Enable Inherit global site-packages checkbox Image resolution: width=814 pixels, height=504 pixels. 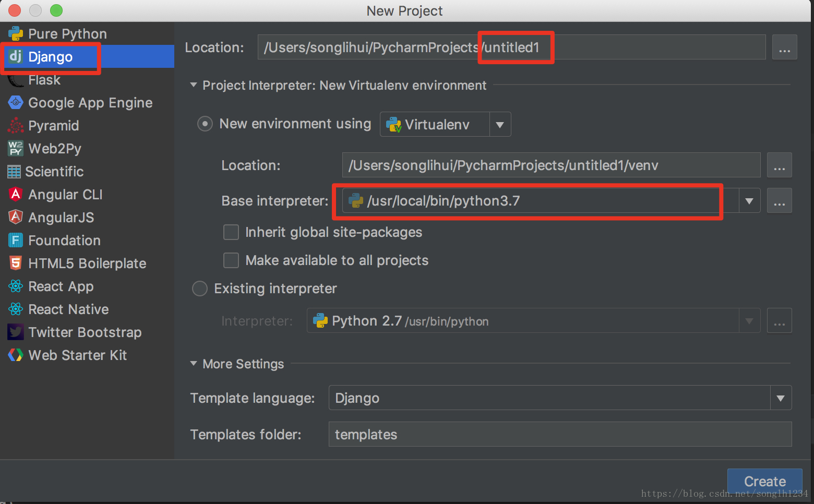[x=231, y=232]
